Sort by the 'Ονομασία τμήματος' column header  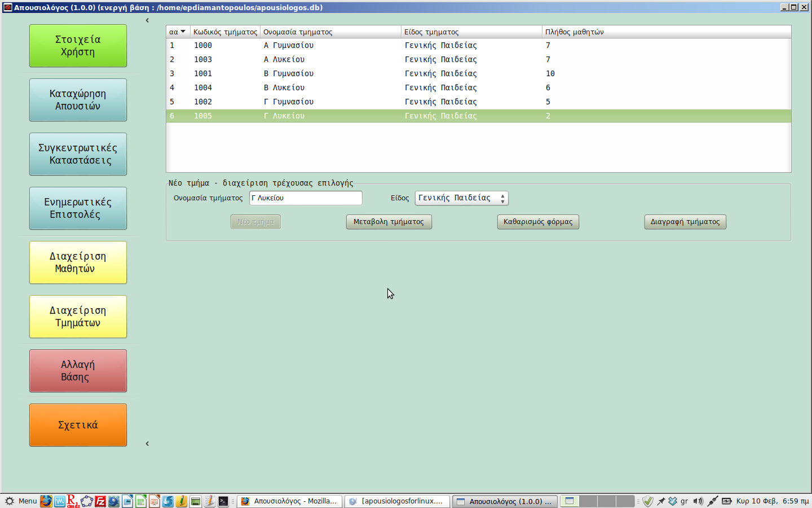coord(330,32)
